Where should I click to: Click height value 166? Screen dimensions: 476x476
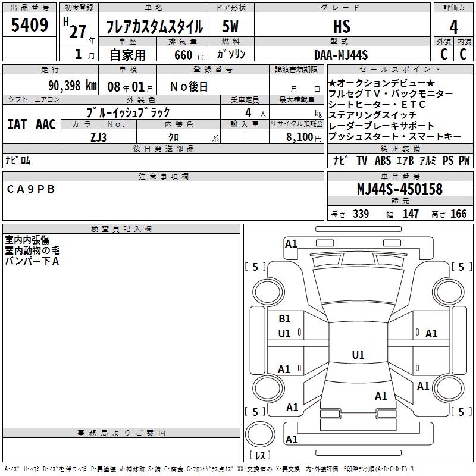tap(458, 214)
